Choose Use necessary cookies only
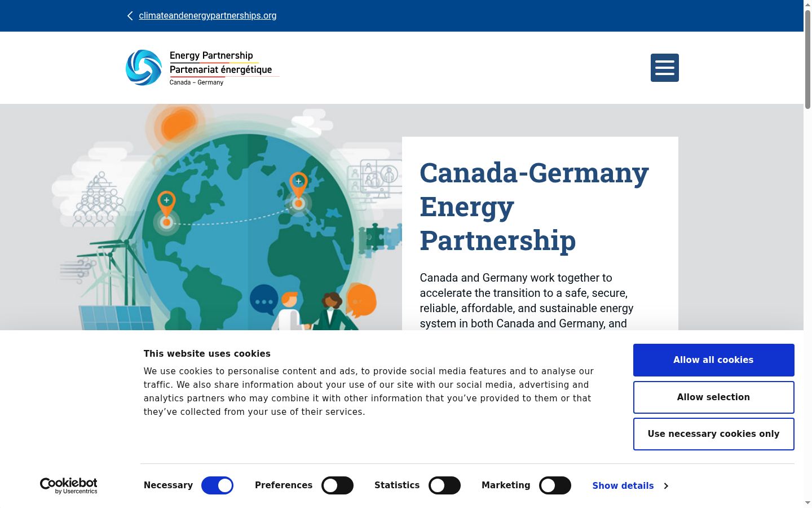This screenshot has height=508, width=812. tap(713, 434)
